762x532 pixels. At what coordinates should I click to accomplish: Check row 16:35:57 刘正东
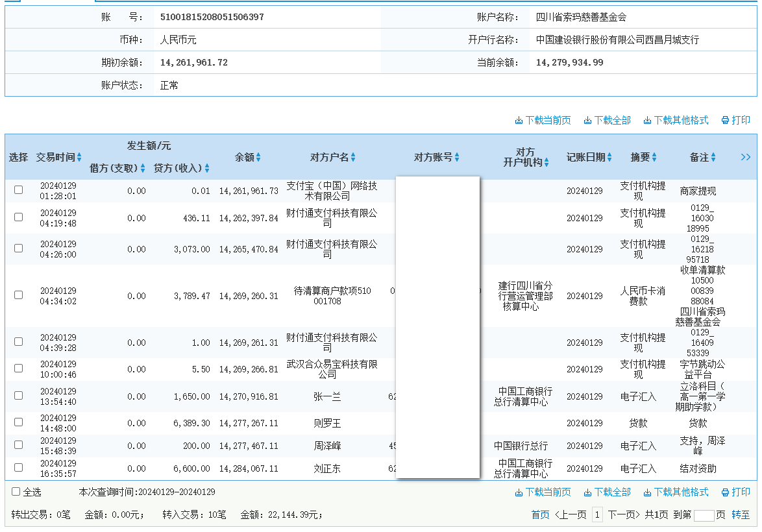point(18,467)
